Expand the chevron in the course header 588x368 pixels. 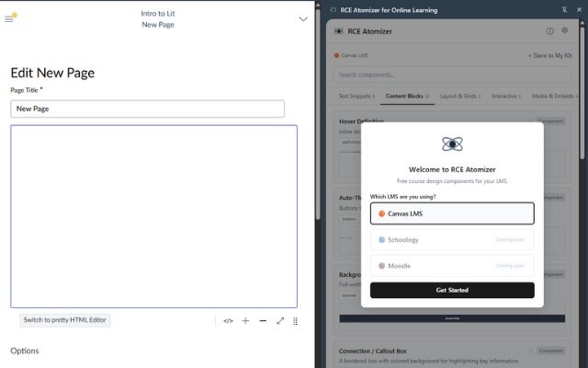(303, 18)
